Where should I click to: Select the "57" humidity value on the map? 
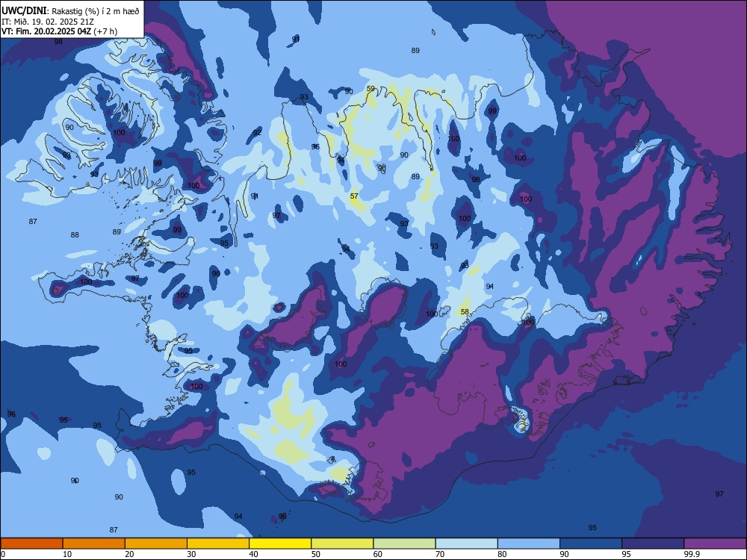354,196
